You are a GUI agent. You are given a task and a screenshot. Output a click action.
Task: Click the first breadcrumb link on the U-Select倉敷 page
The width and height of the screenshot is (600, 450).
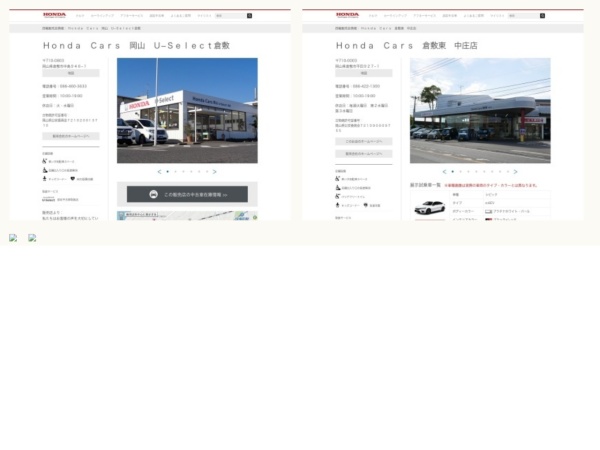[x=53, y=28]
